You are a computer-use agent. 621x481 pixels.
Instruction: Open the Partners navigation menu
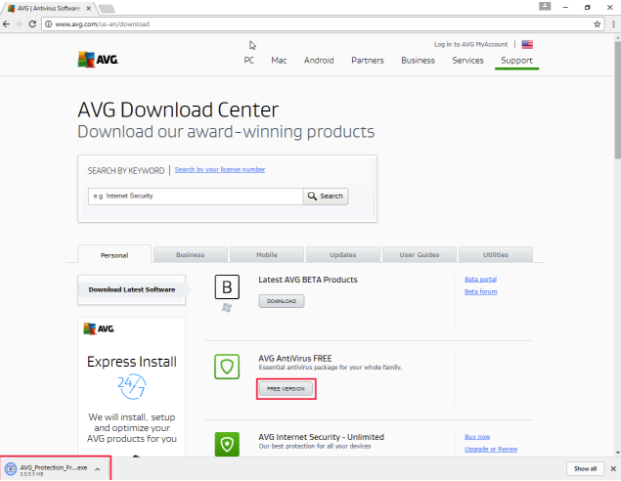[x=368, y=61]
